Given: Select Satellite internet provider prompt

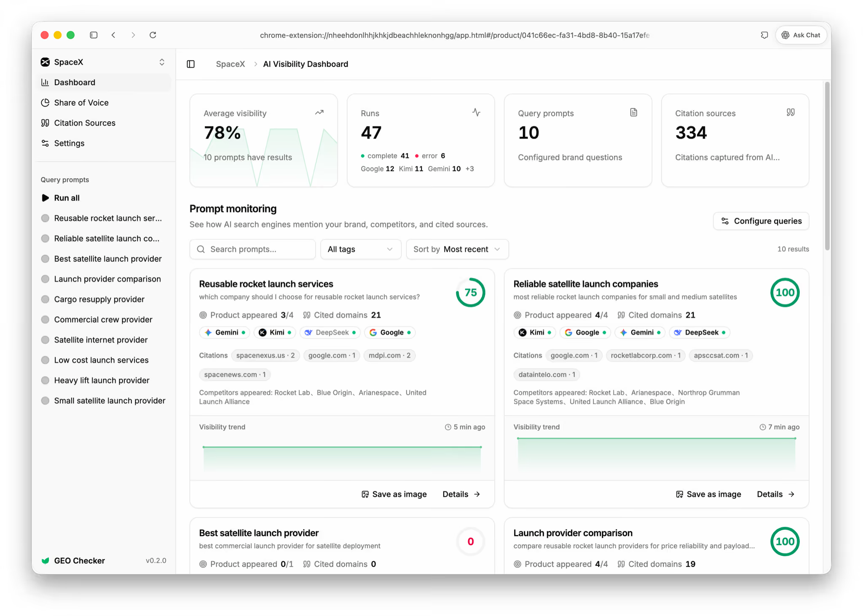Looking at the screenshot, I should [104, 340].
